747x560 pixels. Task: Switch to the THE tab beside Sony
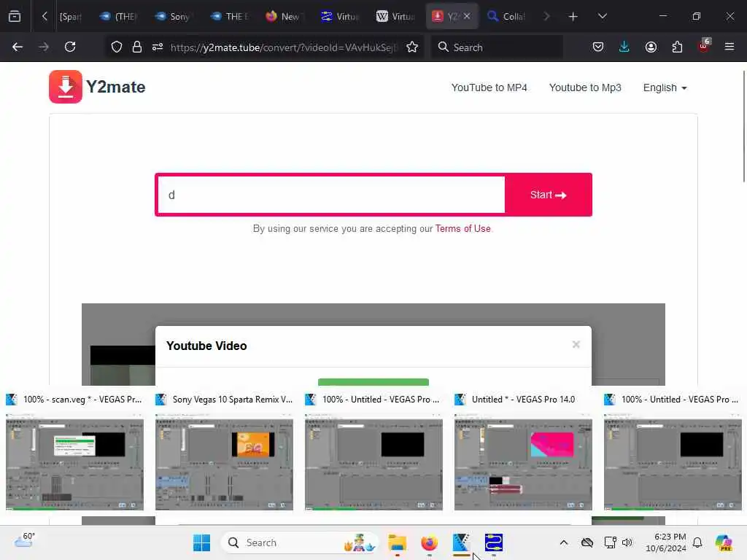229,16
